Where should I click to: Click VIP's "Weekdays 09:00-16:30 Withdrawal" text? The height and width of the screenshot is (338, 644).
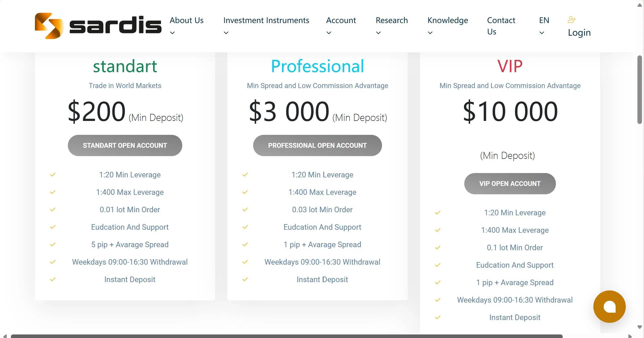515,300
